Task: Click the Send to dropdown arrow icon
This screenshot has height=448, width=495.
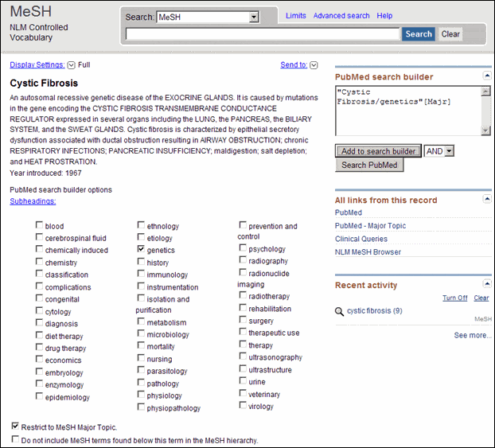Action: (314, 65)
